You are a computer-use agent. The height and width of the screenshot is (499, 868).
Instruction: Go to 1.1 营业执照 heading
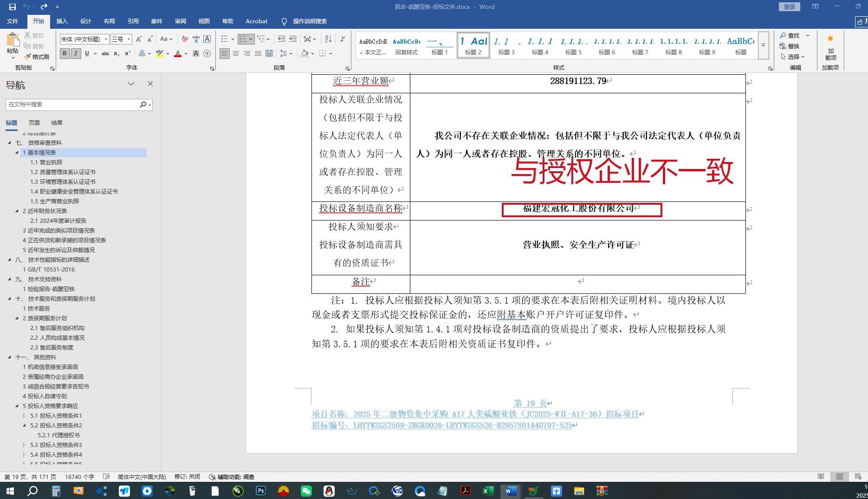click(46, 162)
